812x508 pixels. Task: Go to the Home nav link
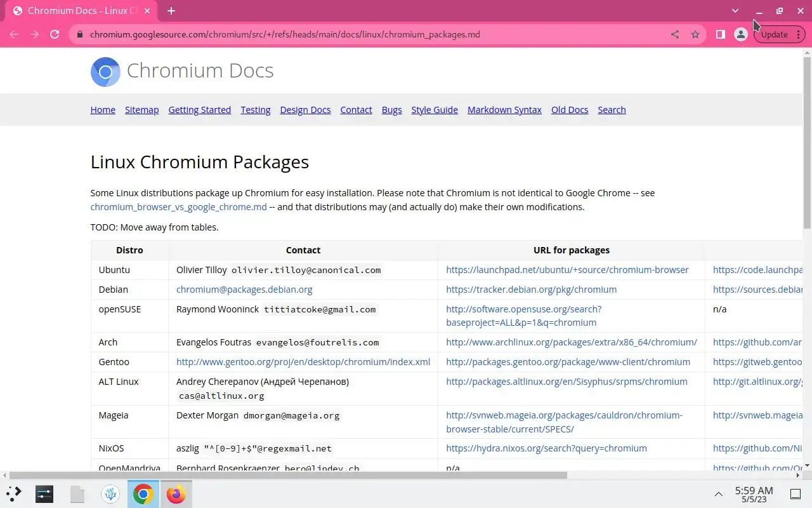[x=103, y=110]
